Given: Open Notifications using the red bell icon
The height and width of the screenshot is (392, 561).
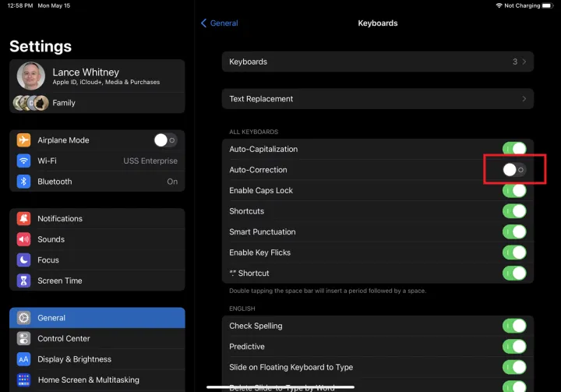Looking at the screenshot, I should (x=23, y=219).
